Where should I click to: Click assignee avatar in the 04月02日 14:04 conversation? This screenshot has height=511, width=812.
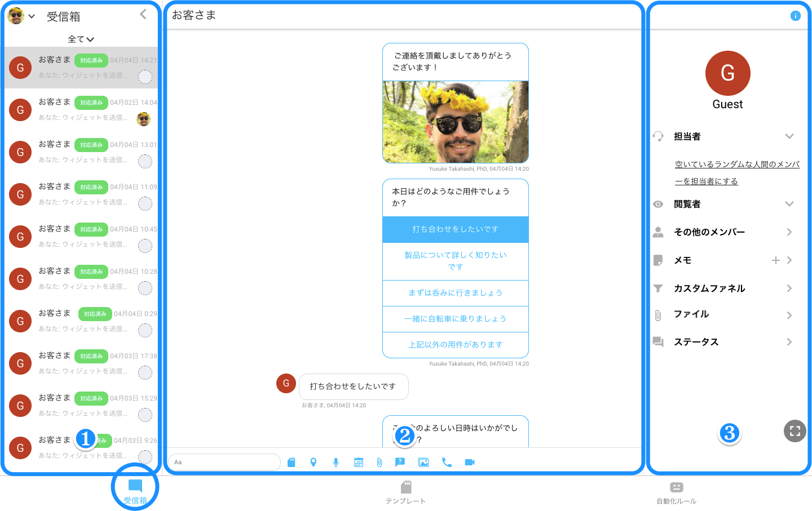[144, 119]
